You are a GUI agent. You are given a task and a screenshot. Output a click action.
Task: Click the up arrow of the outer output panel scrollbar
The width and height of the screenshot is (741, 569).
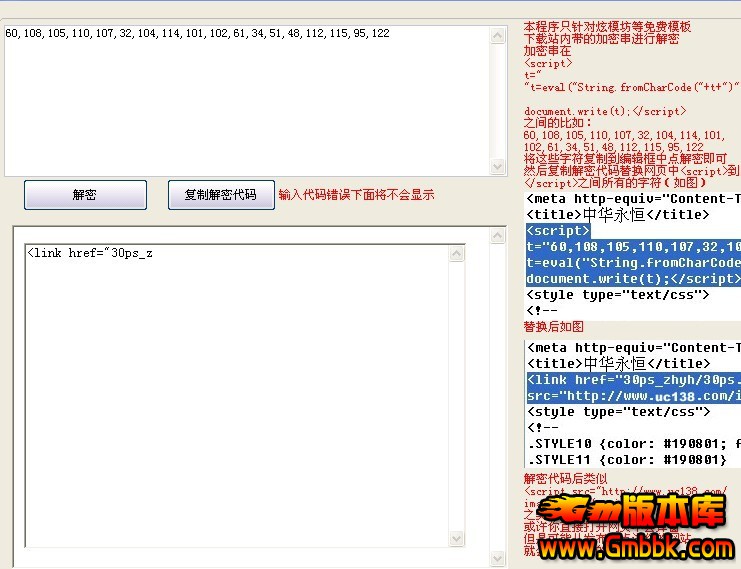click(498, 236)
